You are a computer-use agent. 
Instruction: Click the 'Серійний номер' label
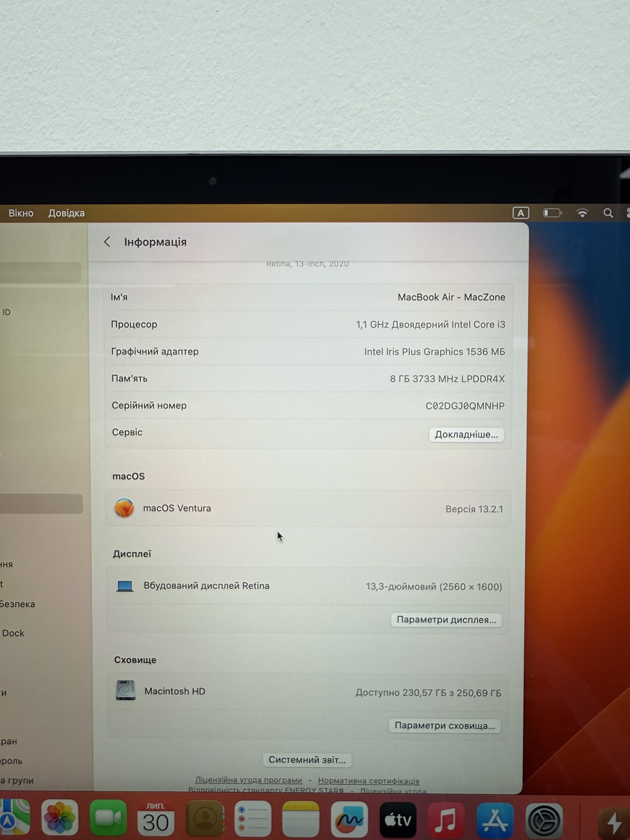(x=149, y=406)
